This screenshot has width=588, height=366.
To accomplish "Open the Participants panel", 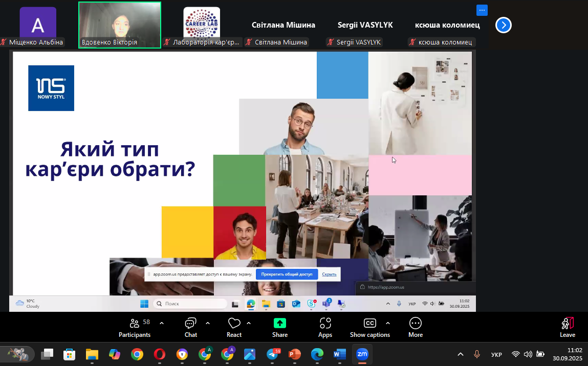I will coord(135,327).
